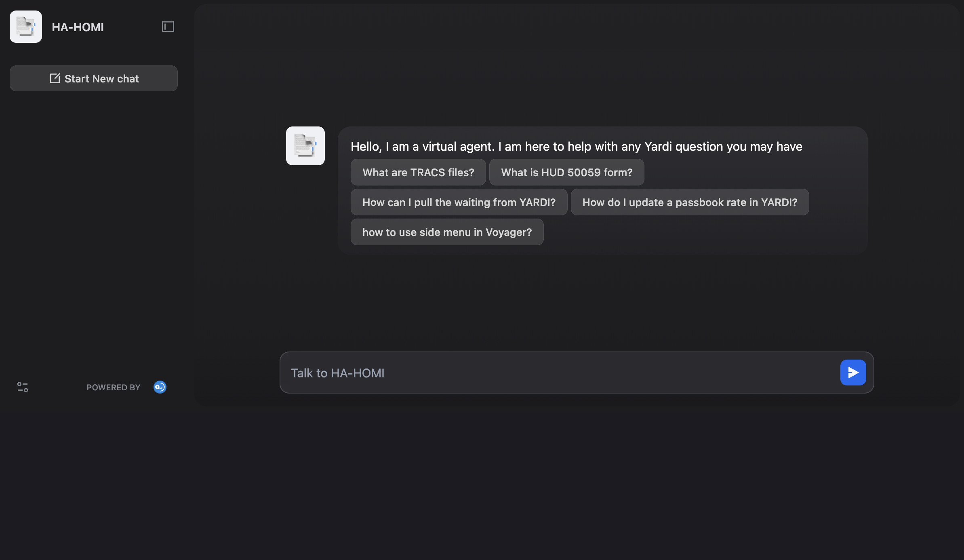
Task: Select the "What are TRACS files?" suggestion
Action: [x=418, y=173]
